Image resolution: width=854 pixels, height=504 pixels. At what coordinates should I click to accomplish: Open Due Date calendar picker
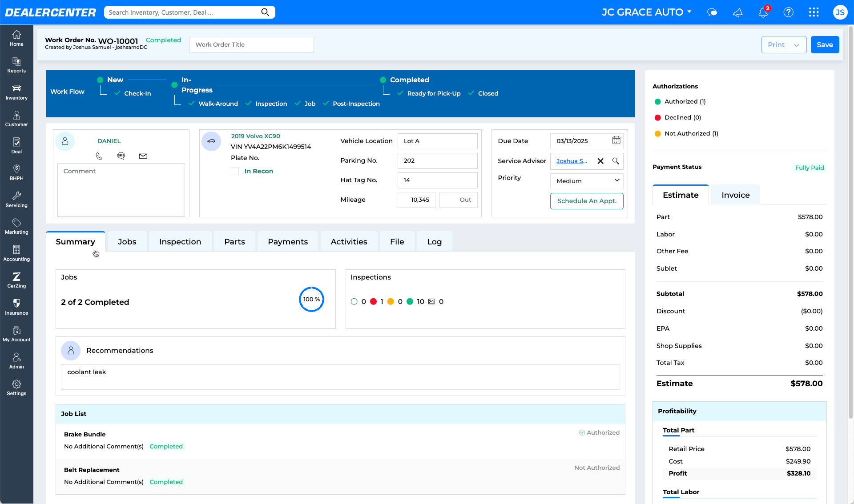tap(616, 140)
